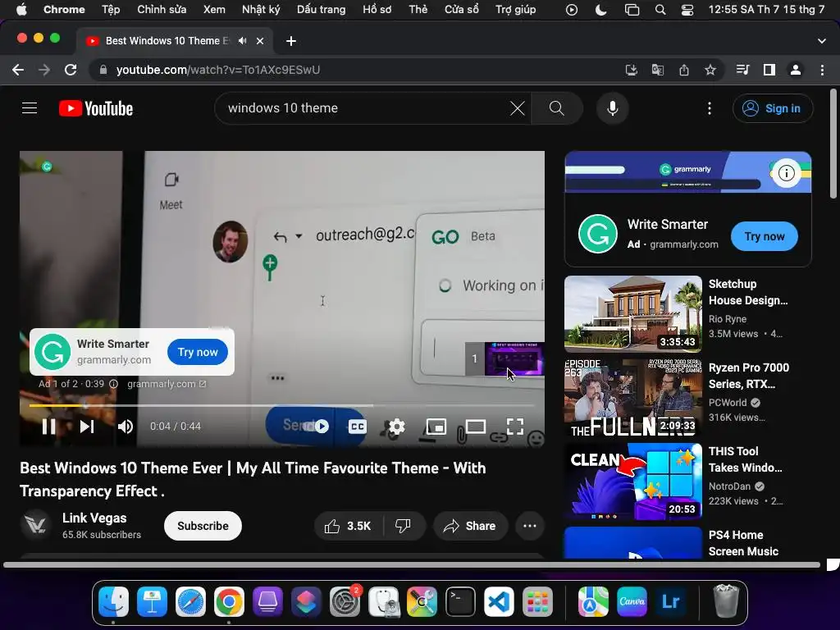Viewport: 840px width, 630px height.
Task: Open more actions ellipsis below video
Action: point(529,526)
